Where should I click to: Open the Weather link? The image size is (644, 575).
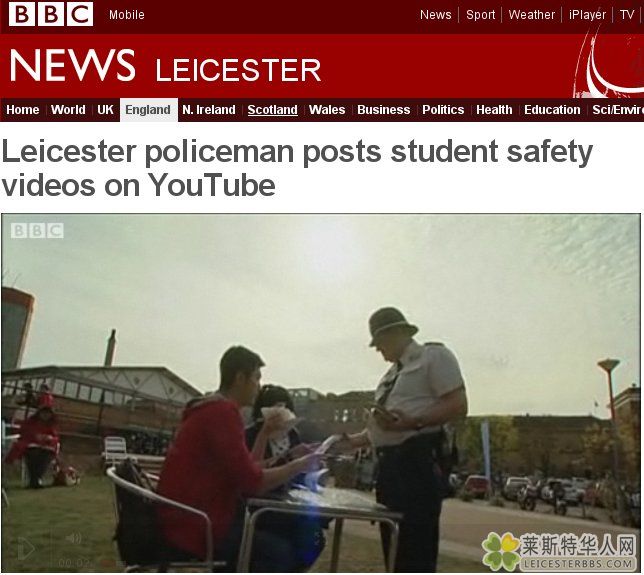click(x=531, y=15)
